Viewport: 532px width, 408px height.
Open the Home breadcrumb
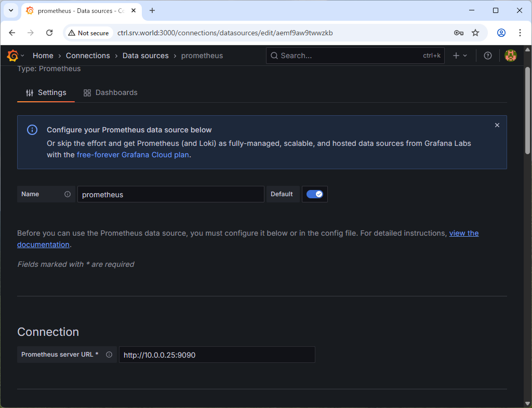click(43, 56)
